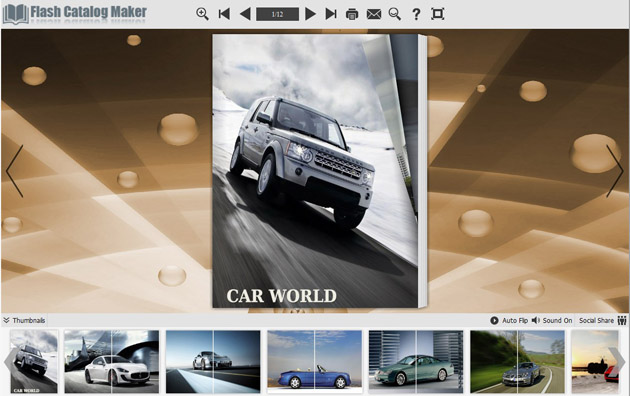Viewport: 630px width, 396px height.
Task: Open the search tool magnifier icon
Action: coord(395,14)
